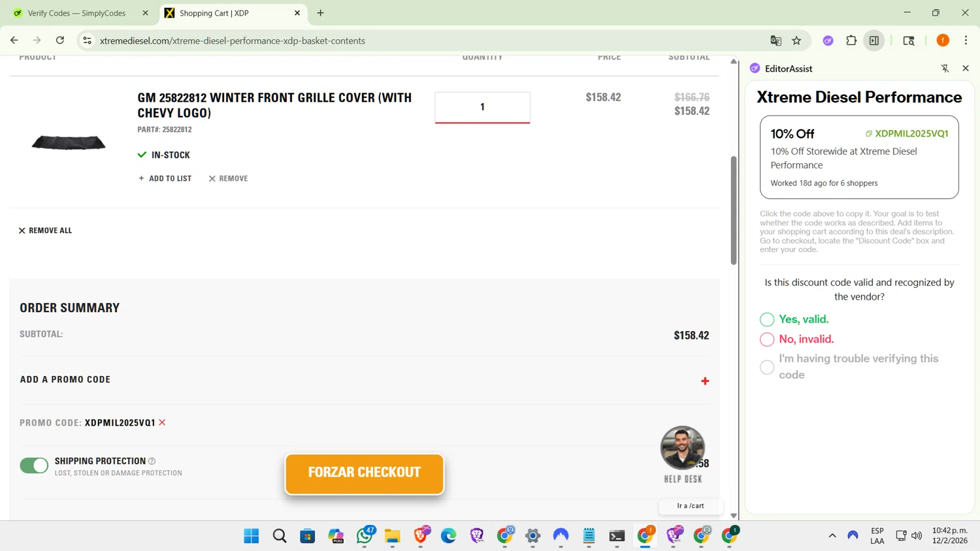Open the Help Desk chat avatar

pyautogui.click(x=683, y=448)
